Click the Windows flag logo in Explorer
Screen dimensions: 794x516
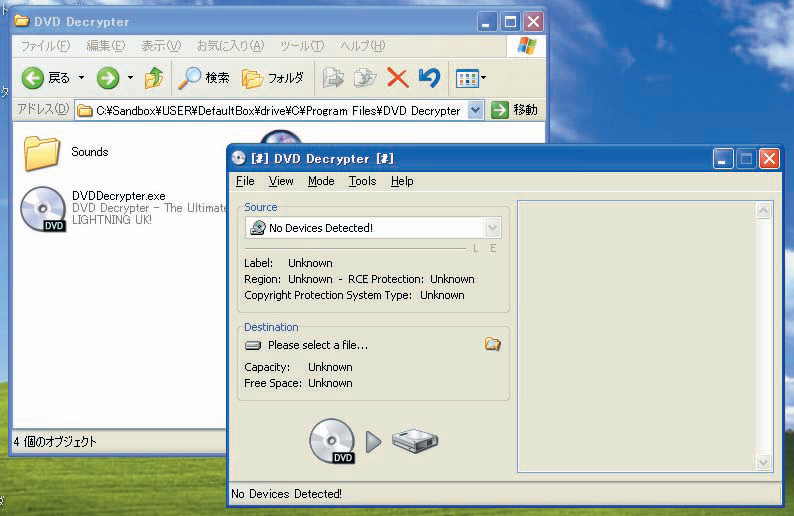click(x=526, y=46)
